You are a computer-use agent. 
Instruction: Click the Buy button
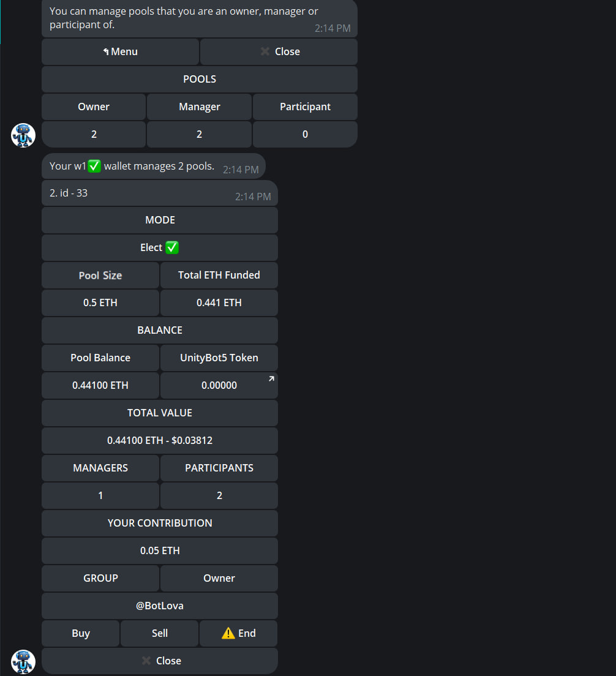(x=81, y=634)
